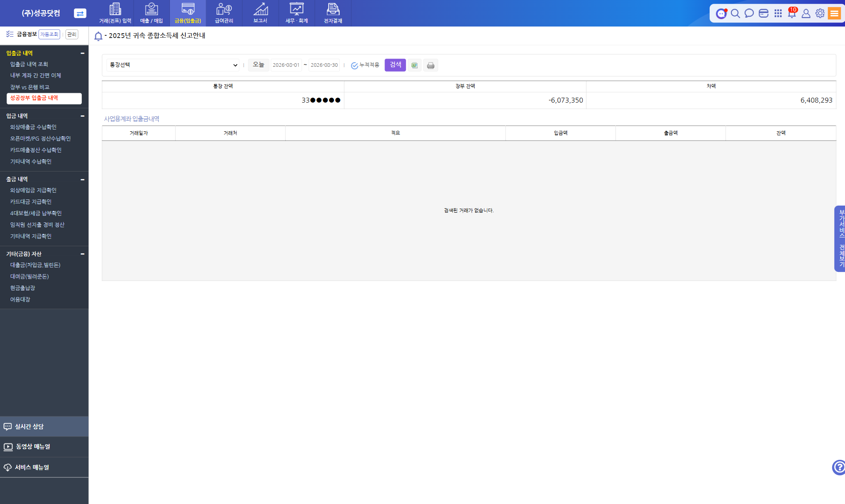Open 대여금(빌려준돈)
Screen dimensions: 845x504
29,276
